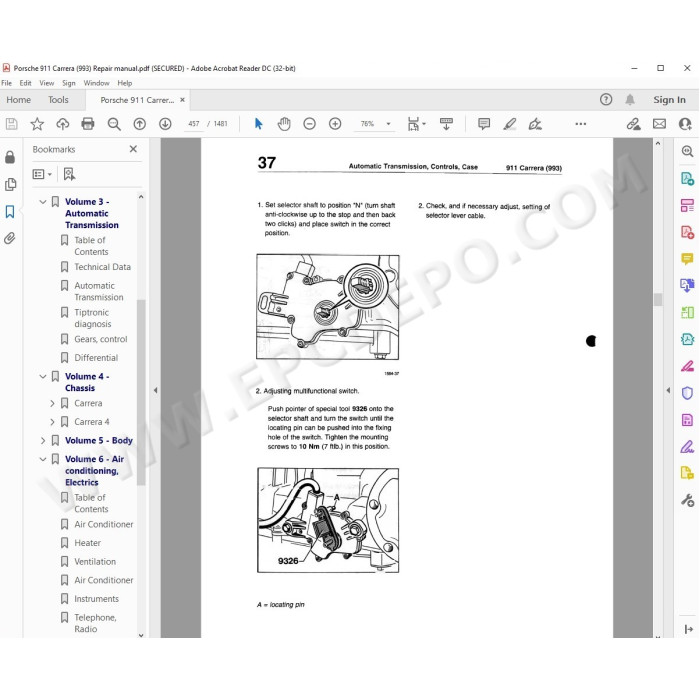The image size is (700, 700).
Task: Toggle the Bookmarks navigation panel icon
Action: (x=10, y=211)
